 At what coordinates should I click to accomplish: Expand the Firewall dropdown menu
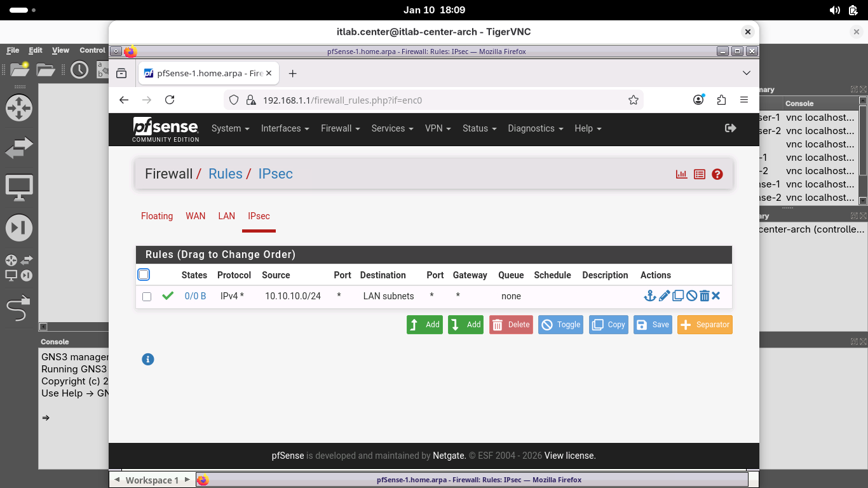click(340, 128)
